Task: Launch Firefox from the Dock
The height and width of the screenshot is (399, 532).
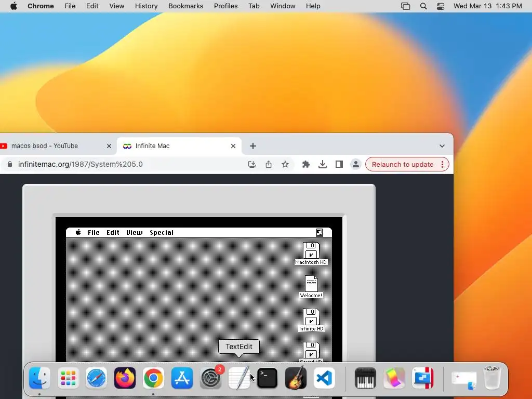Action: (x=125, y=378)
